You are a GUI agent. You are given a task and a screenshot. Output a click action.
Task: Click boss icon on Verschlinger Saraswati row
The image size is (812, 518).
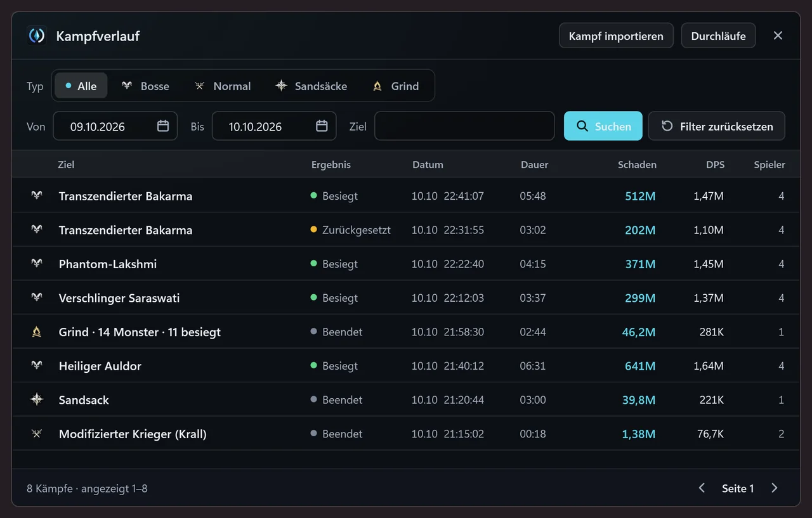[37, 297]
